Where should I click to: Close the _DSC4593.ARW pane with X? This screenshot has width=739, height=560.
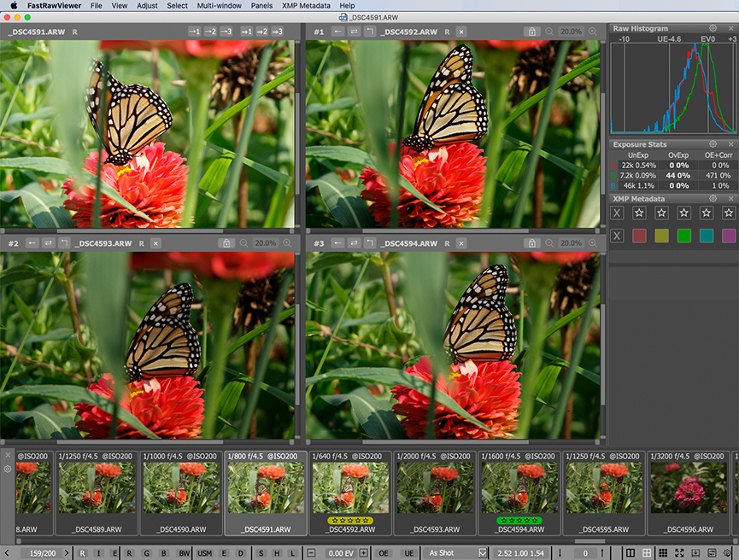[x=155, y=243]
